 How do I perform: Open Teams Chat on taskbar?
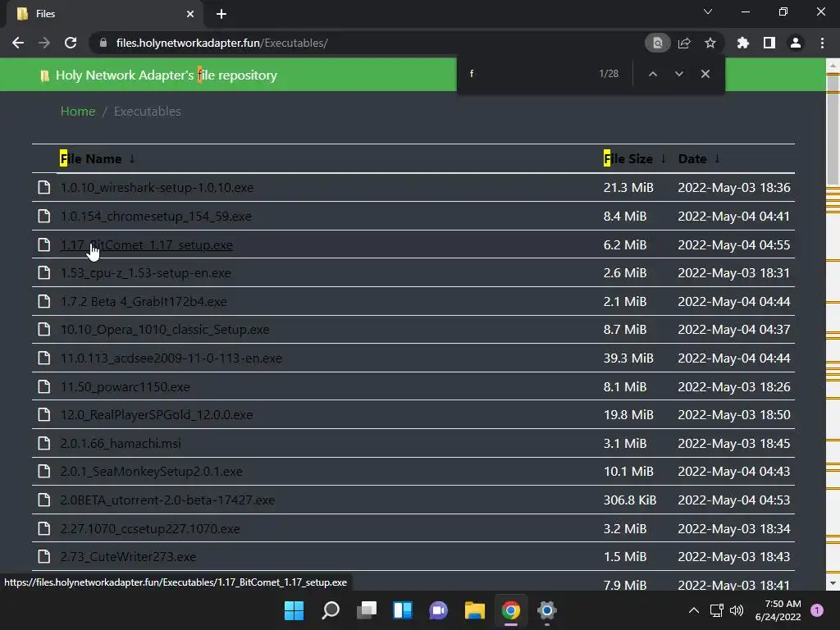click(x=438, y=610)
